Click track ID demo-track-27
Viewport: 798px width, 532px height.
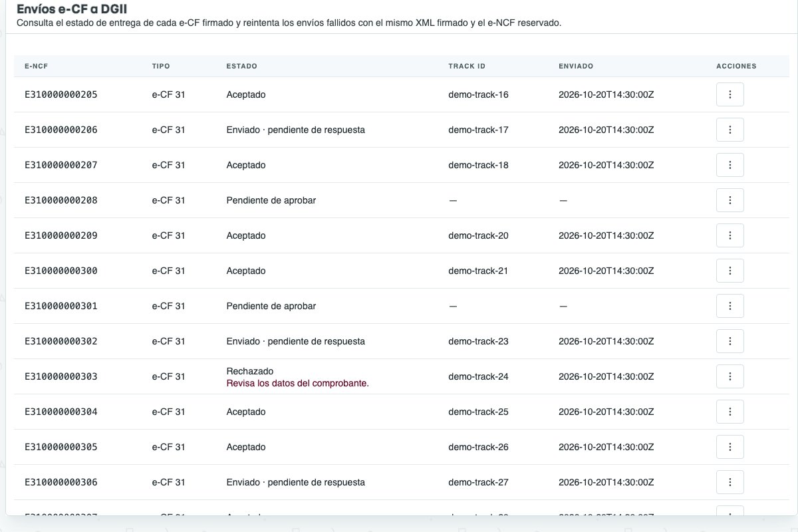tap(478, 482)
